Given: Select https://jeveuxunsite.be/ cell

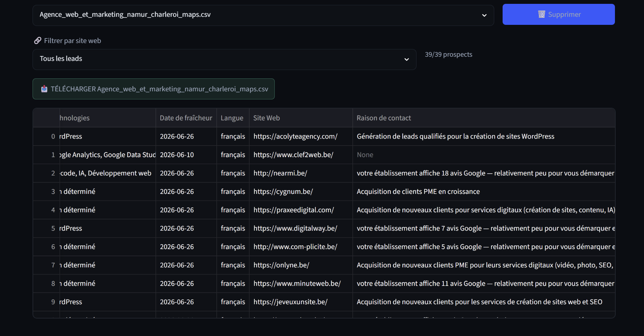Looking at the screenshot, I should pyautogui.click(x=301, y=302).
